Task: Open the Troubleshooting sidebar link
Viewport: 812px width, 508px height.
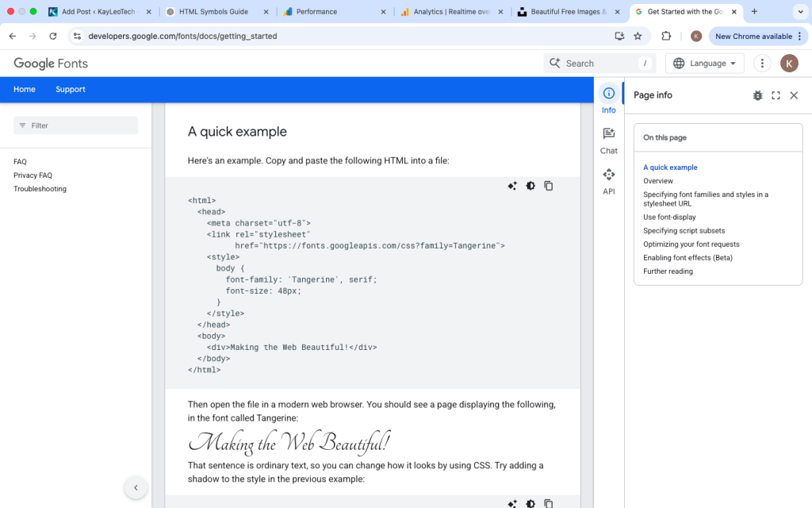Action: point(40,189)
